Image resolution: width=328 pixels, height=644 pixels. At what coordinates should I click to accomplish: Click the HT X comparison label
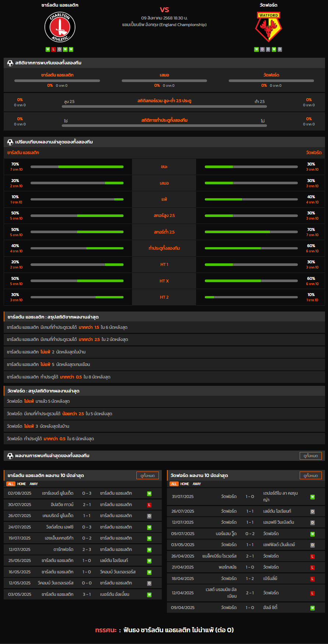click(164, 281)
